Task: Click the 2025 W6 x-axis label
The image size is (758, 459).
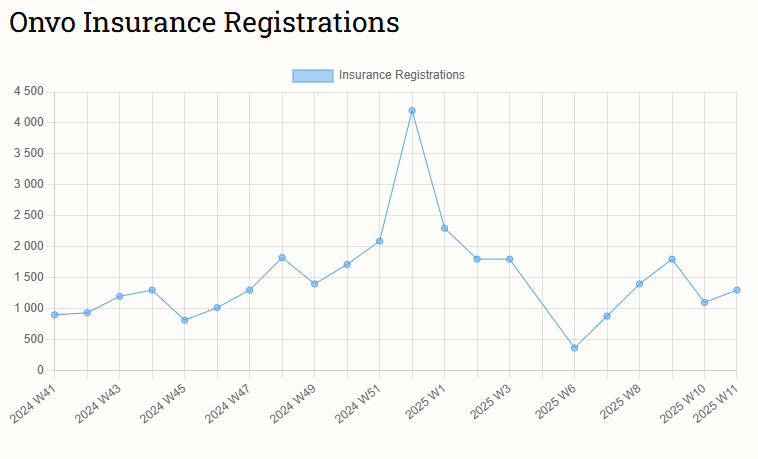Action: point(555,403)
